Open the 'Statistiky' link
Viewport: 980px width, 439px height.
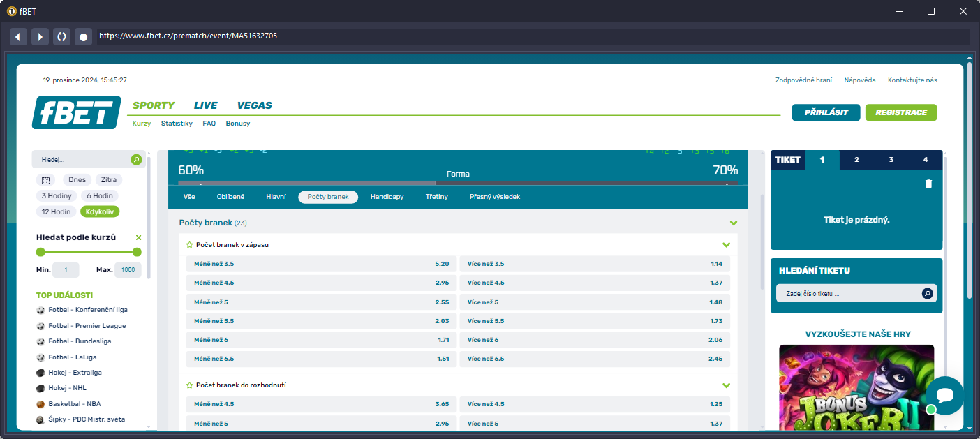coord(177,124)
